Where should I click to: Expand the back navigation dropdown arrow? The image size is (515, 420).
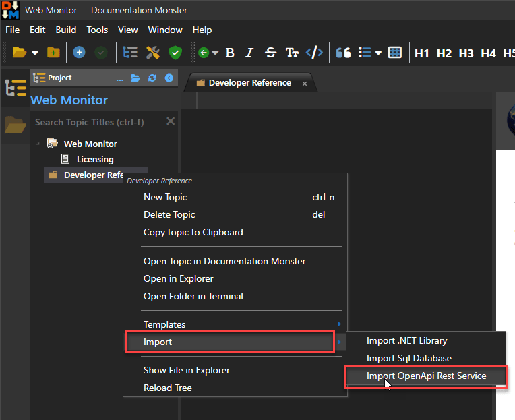click(x=215, y=53)
